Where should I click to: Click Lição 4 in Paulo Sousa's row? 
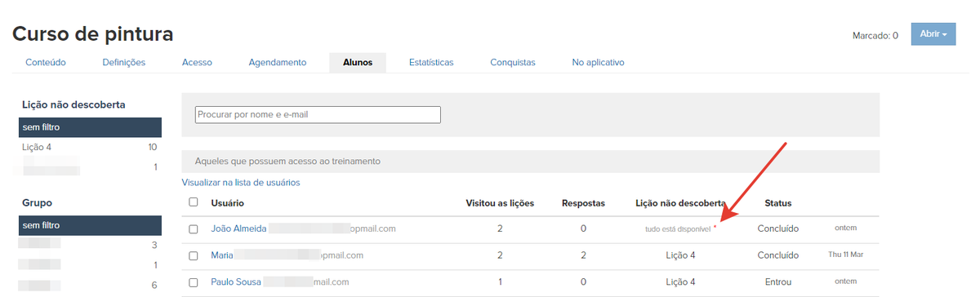point(680,282)
